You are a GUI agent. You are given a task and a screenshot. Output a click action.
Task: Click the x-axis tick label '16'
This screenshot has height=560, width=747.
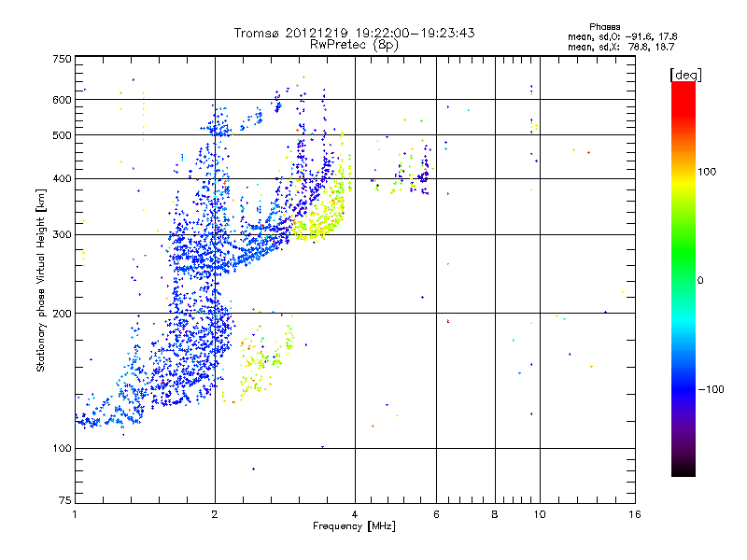pos(635,514)
